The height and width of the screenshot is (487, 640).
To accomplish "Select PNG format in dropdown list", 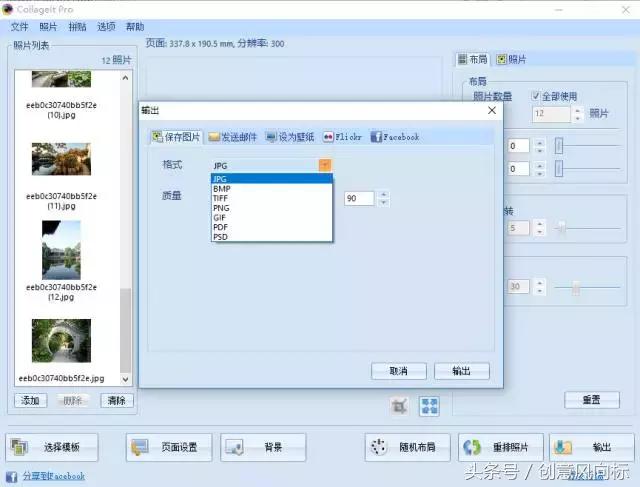I will (x=271, y=208).
